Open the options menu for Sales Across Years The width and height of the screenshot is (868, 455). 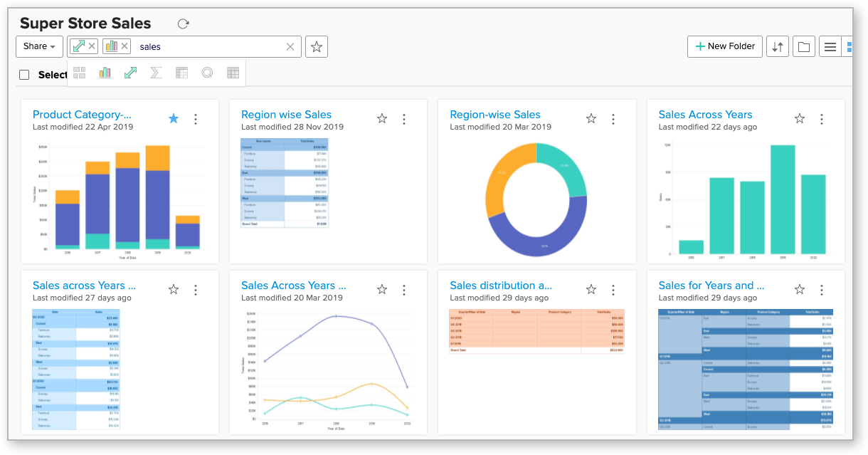click(822, 119)
